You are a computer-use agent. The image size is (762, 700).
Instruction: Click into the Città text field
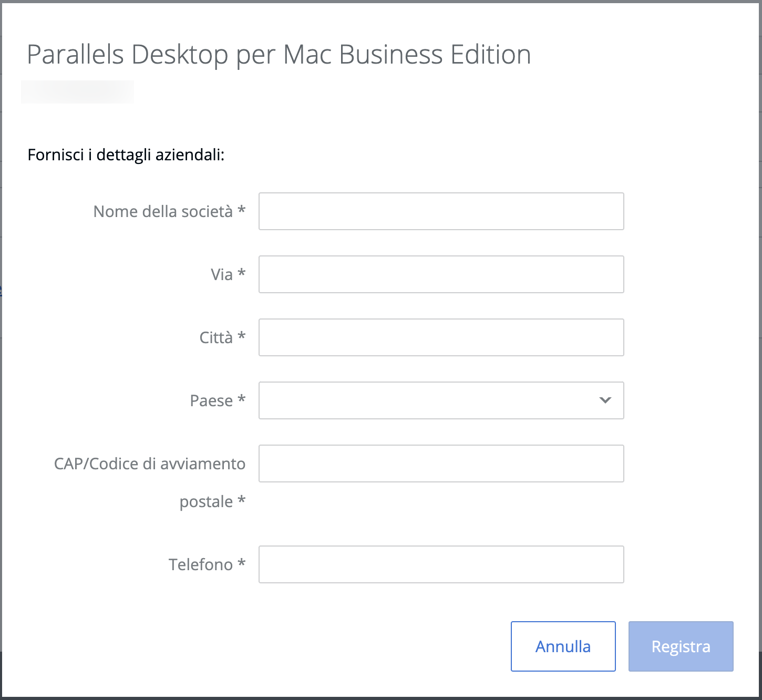click(x=441, y=337)
